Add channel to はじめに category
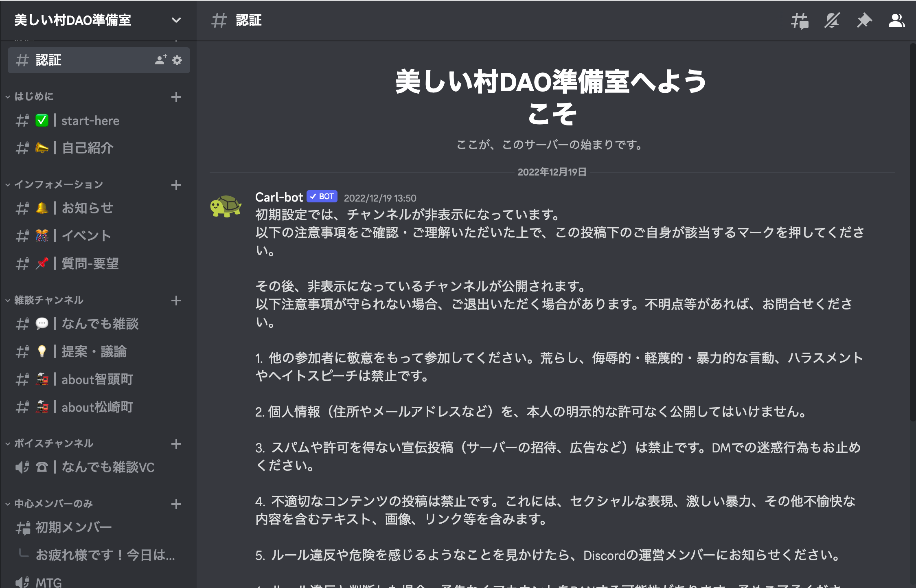 (176, 97)
